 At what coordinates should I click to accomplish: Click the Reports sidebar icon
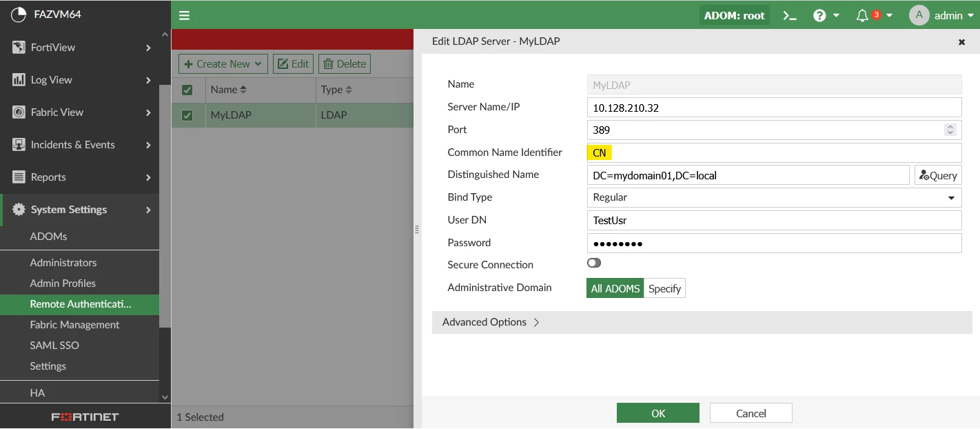click(x=19, y=177)
